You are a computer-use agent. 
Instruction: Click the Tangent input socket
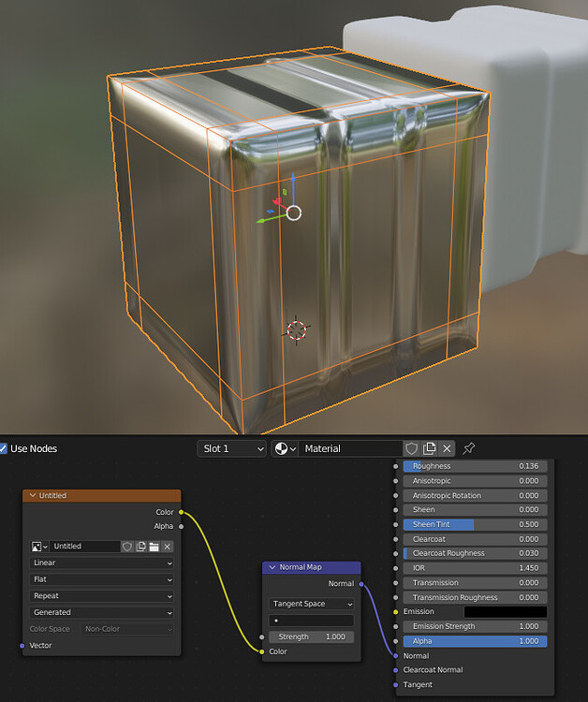(395, 685)
